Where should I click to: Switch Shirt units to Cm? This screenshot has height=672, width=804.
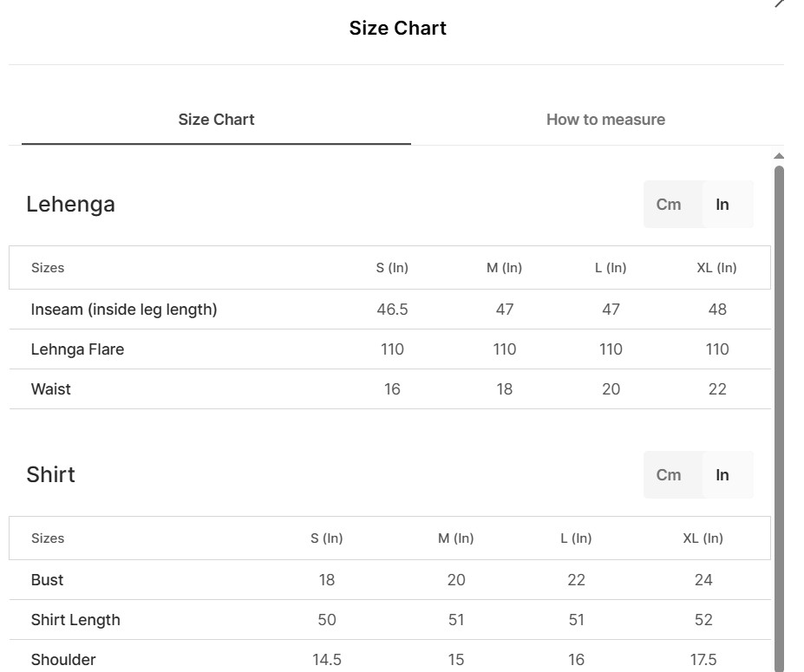pos(668,474)
